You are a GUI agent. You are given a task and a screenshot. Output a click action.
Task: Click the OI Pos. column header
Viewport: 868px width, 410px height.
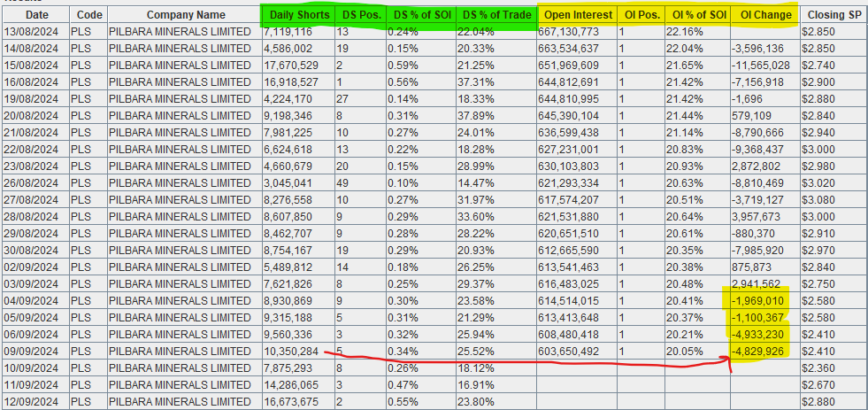point(641,15)
